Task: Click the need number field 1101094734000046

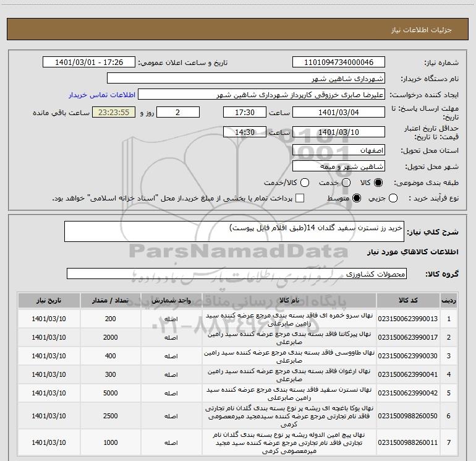Action: coord(339,62)
